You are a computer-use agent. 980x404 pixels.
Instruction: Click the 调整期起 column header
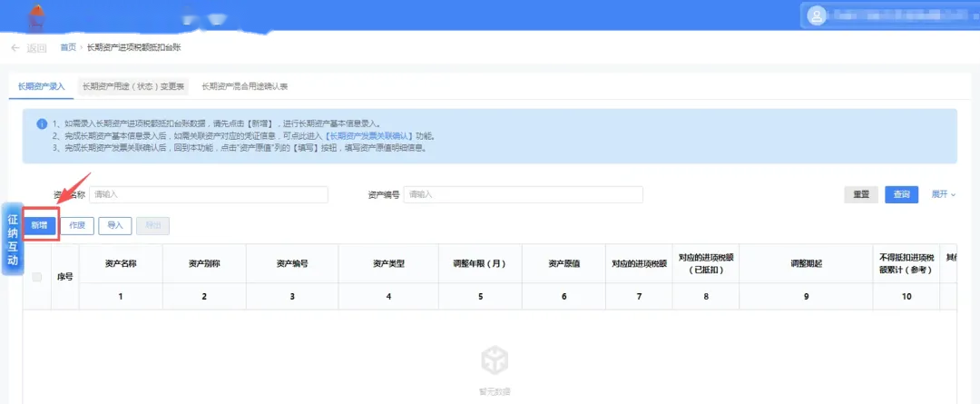coord(807,263)
